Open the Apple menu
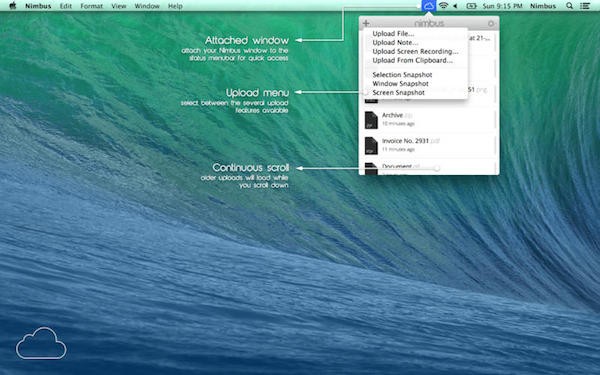 (13, 6)
